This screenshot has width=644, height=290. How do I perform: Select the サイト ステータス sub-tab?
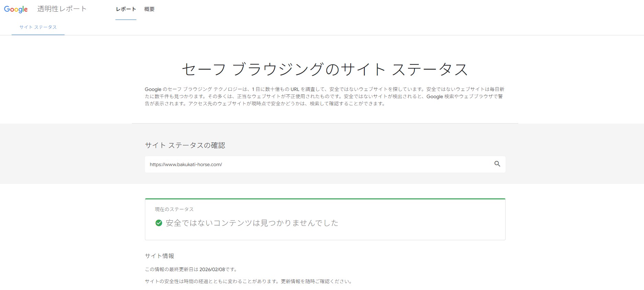(38, 27)
